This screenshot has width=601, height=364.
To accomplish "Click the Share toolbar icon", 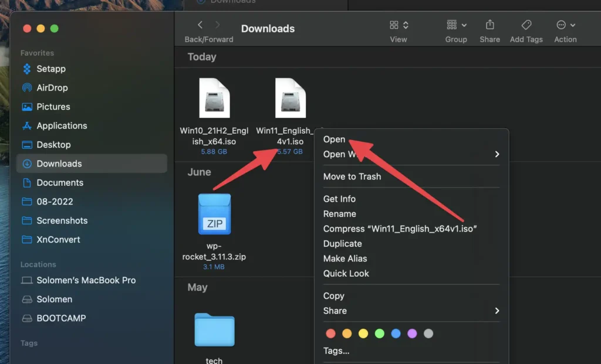I will tap(490, 25).
